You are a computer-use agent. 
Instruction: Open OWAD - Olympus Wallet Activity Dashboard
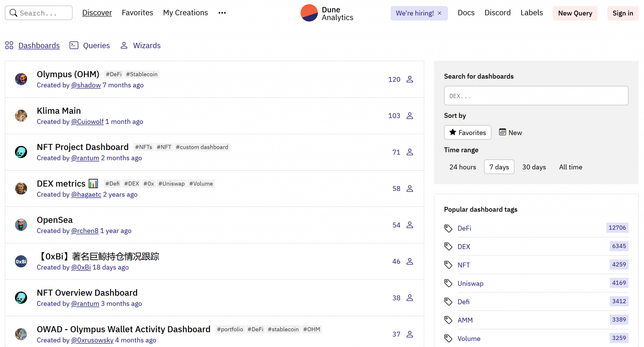click(x=124, y=329)
